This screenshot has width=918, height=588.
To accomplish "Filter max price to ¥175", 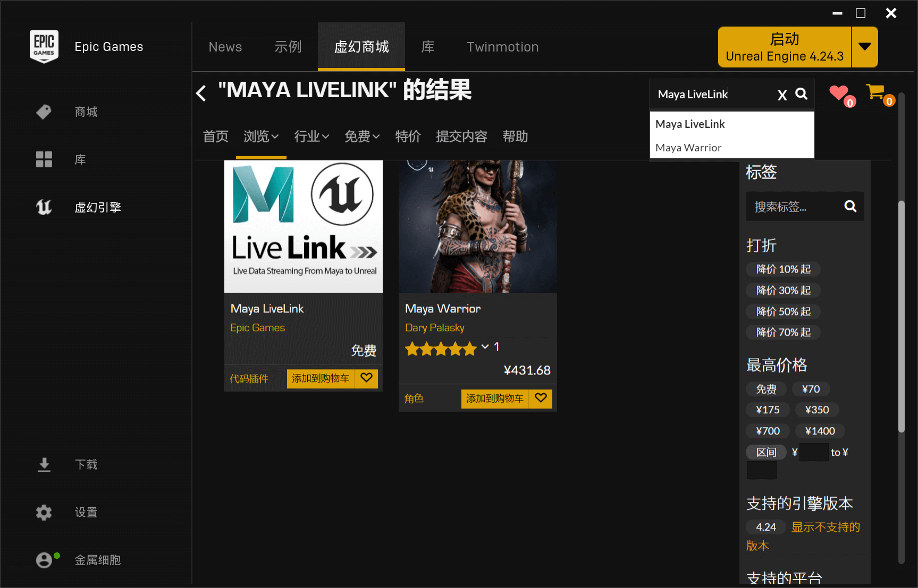I will [768, 410].
